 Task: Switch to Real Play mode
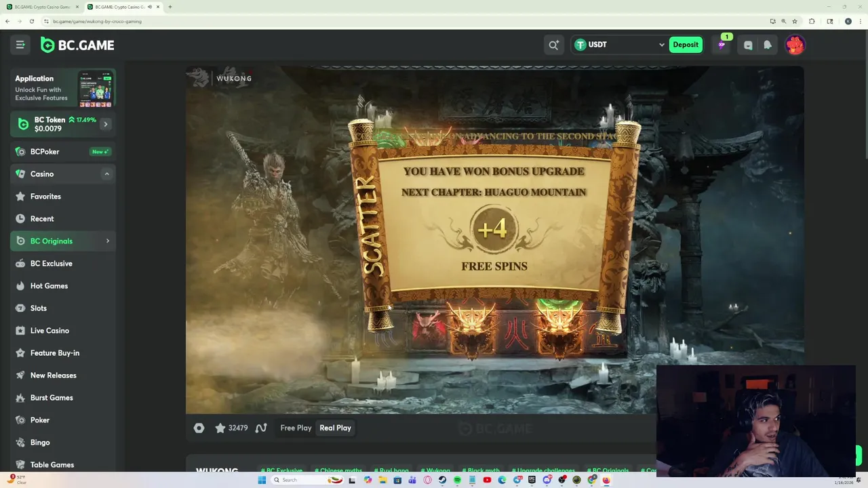[335, 428]
